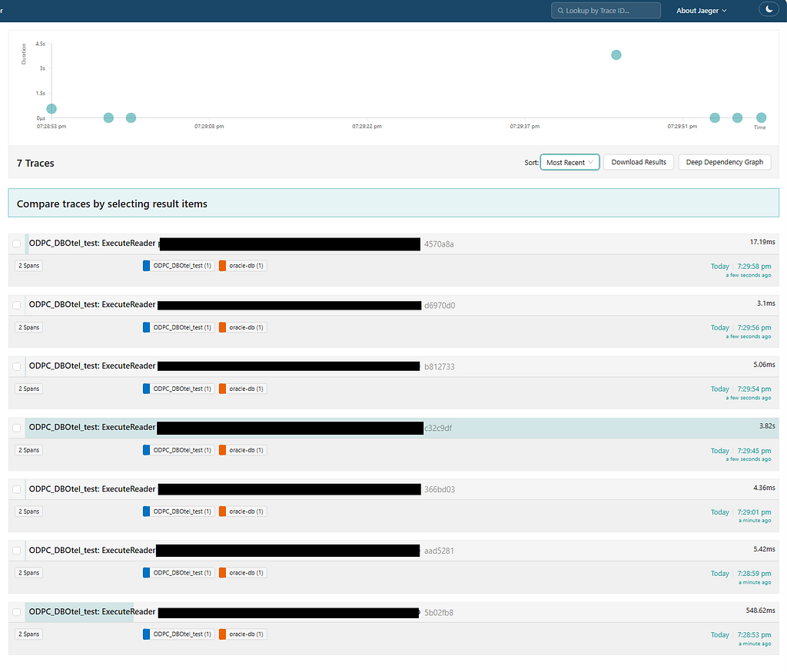The width and height of the screenshot is (787, 672).
Task: Click the search magnifier icon in lookup box
Action: pos(560,11)
